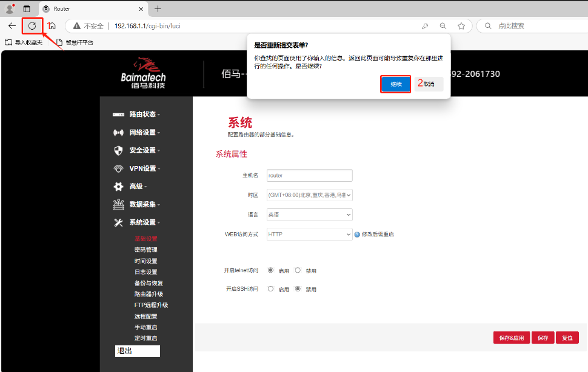Open 密码管理 in the sidebar submenu

(145, 250)
